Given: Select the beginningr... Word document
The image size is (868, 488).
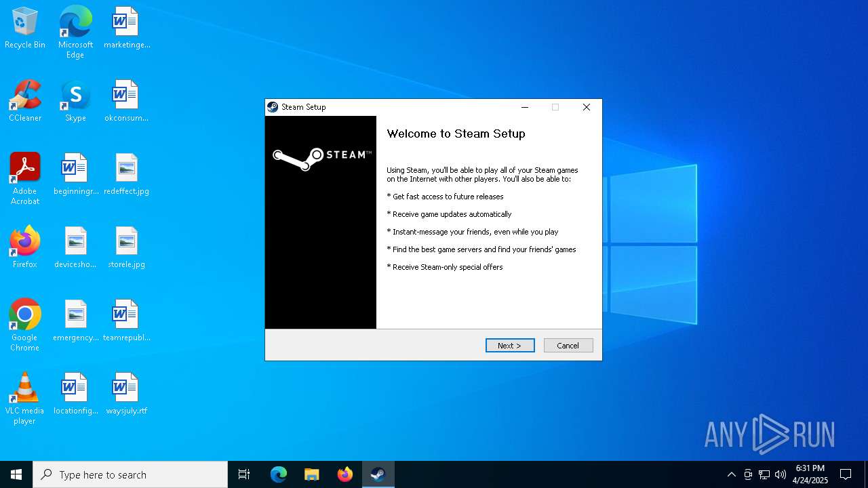Looking at the screenshot, I should pyautogui.click(x=75, y=175).
